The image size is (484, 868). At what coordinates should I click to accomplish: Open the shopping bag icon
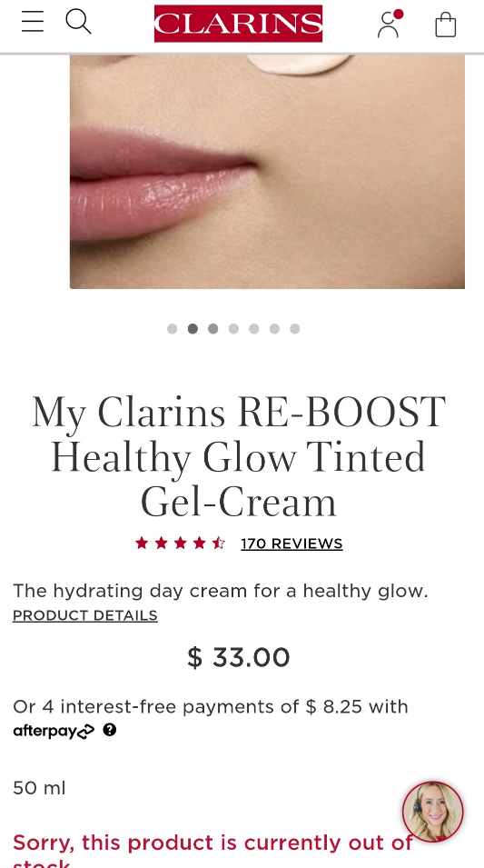click(x=446, y=25)
